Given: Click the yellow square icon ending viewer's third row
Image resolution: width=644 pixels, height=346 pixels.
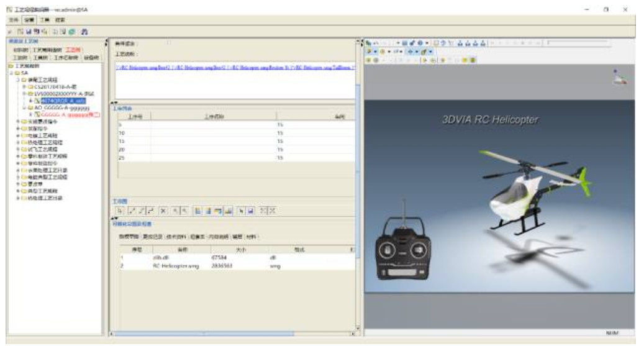Looking at the screenshot, I should [473, 60].
